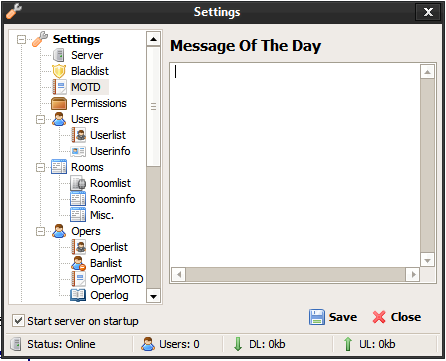Select Server in settings tree
This screenshot has width=446, height=361.
(x=87, y=55)
